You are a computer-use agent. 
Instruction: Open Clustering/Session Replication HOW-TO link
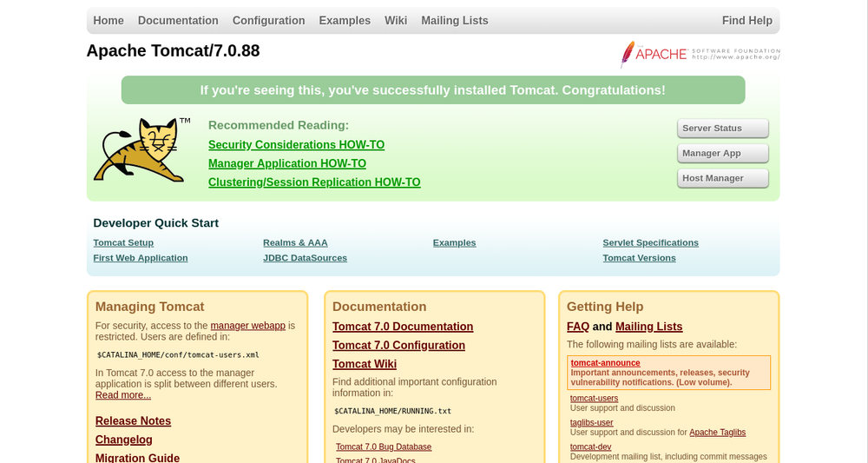(314, 182)
